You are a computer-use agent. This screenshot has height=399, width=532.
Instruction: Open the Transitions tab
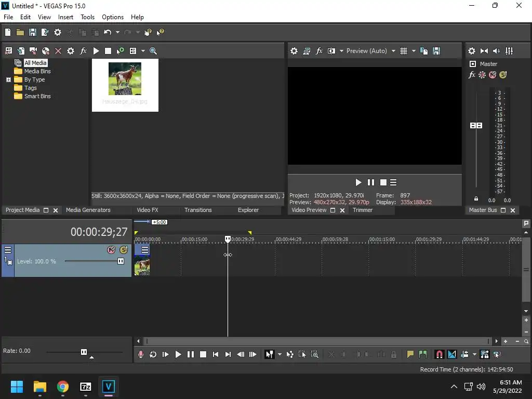click(198, 210)
